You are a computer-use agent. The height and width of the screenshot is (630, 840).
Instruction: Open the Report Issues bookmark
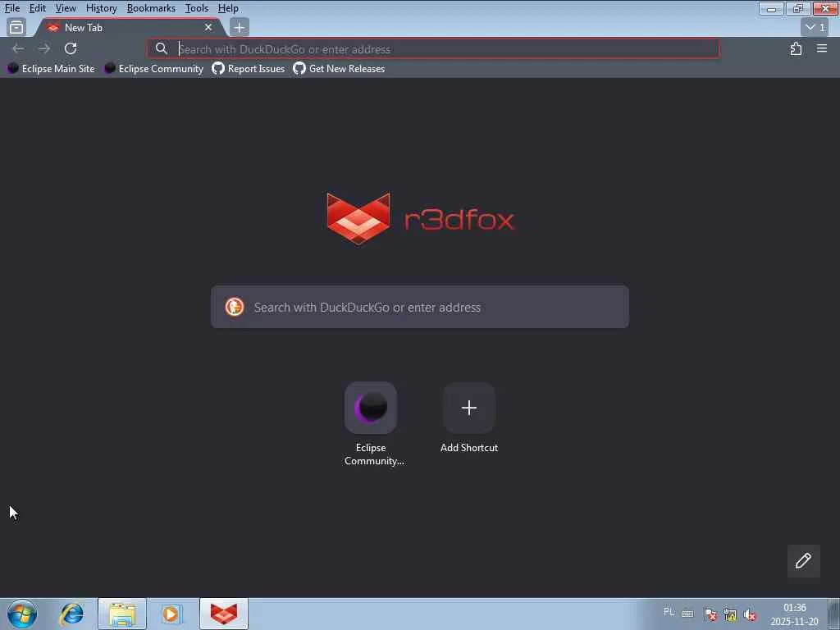point(249,69)
